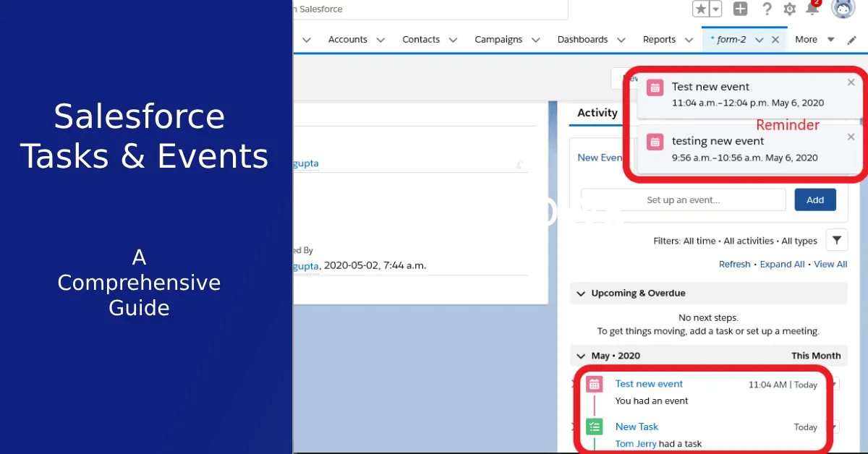This screenshot has width=868, height=454.
Task: Expand the Campaigns tab chevron
Action: tap(536, 40)
